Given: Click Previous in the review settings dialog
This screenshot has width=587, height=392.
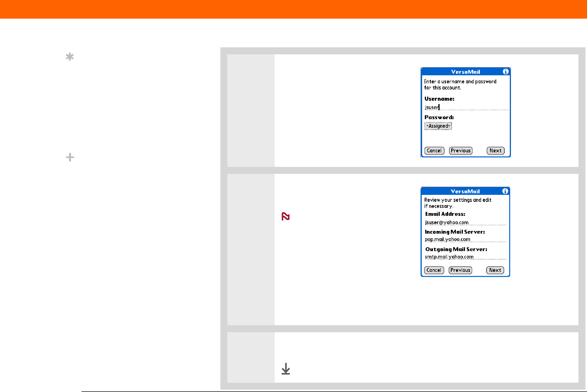Looking at the screenshot, I should (x=460, y=270).
